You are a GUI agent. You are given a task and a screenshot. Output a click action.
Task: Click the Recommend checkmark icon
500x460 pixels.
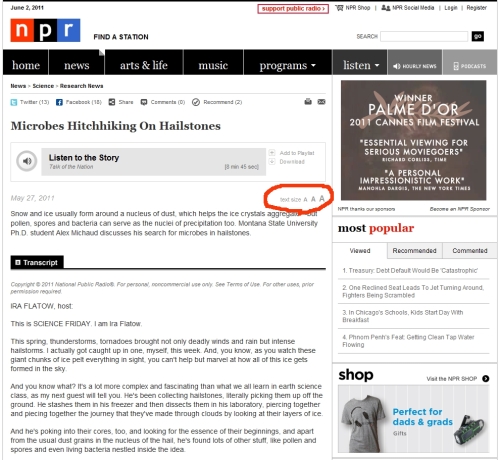click(x=196, y=102)
